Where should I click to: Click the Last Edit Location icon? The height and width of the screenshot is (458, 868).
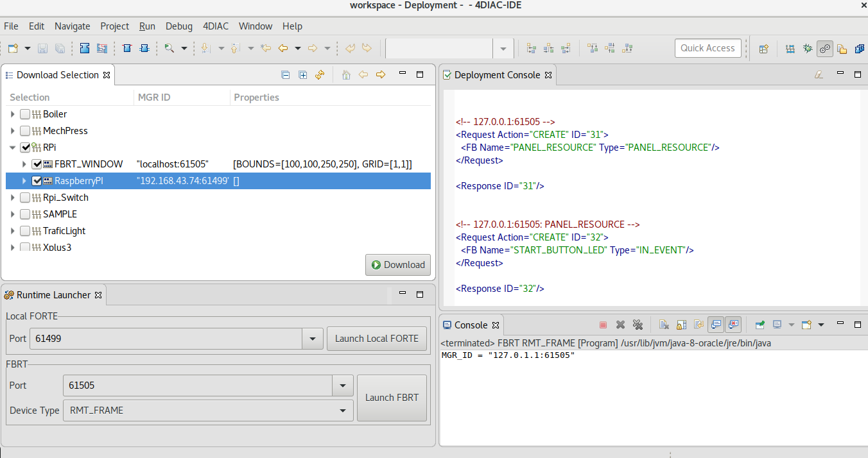point(266,48)
